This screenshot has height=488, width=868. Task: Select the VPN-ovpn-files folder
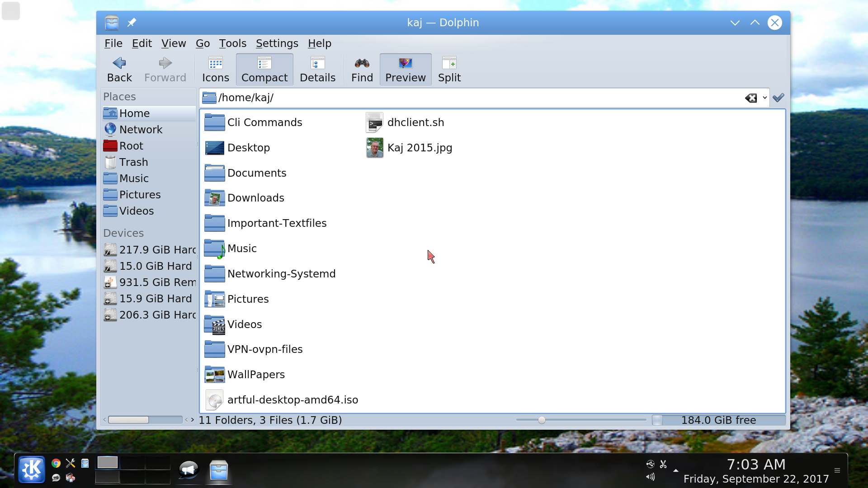coord(254,349)
